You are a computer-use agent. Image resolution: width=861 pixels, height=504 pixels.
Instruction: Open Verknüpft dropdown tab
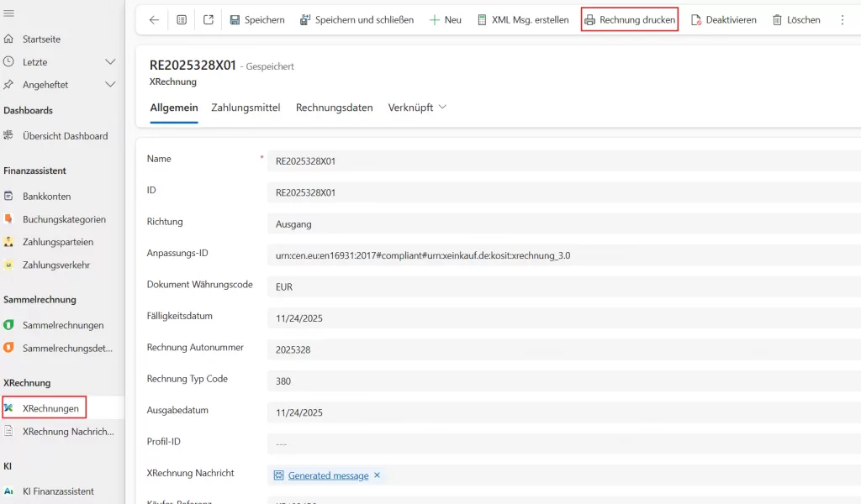[x=417, y=108]
